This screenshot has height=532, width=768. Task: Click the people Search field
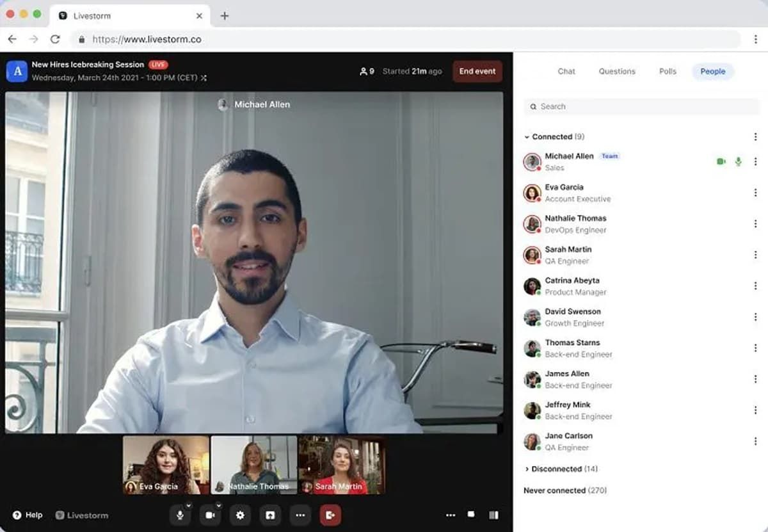tap(640, 107)
